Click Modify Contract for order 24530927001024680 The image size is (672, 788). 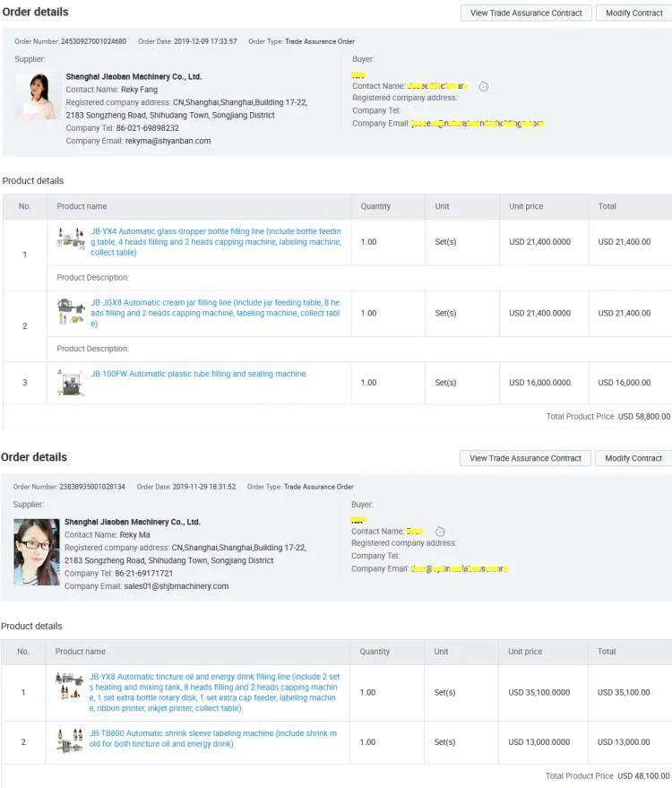[633, 13]
